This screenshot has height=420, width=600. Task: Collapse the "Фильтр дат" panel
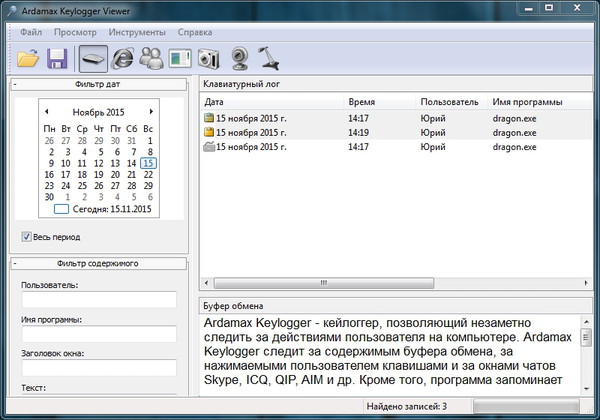(14, 85)
